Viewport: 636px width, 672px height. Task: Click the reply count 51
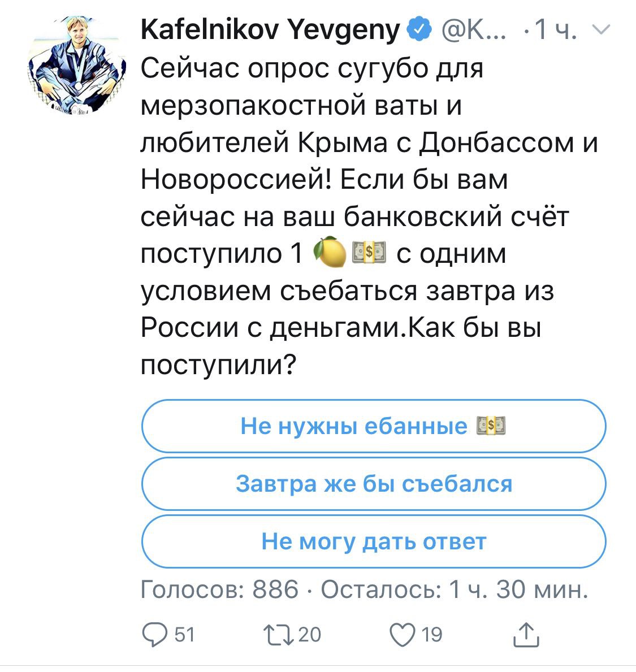184,634
